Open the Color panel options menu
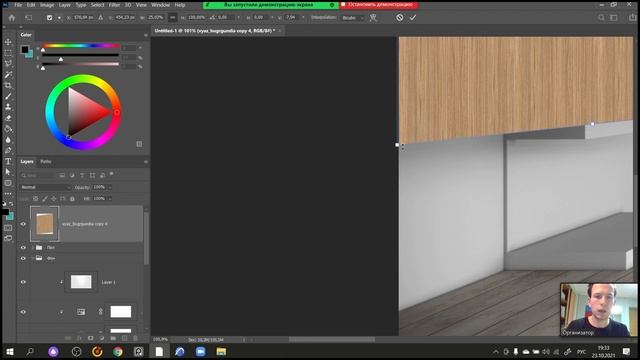The image size is (640, 360). tap(146, 35)
